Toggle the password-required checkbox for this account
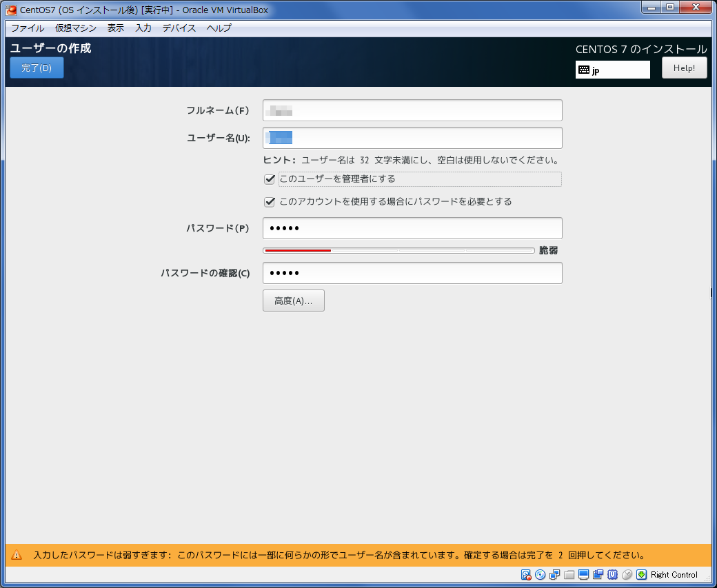Image resolution: width=717 pixels, height=588 pixels. [270, 202]
